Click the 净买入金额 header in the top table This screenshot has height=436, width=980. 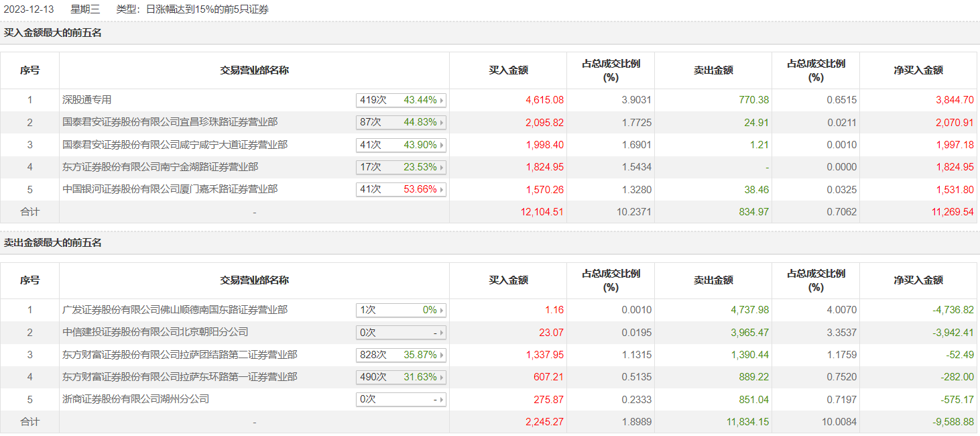tap(918, 70)
